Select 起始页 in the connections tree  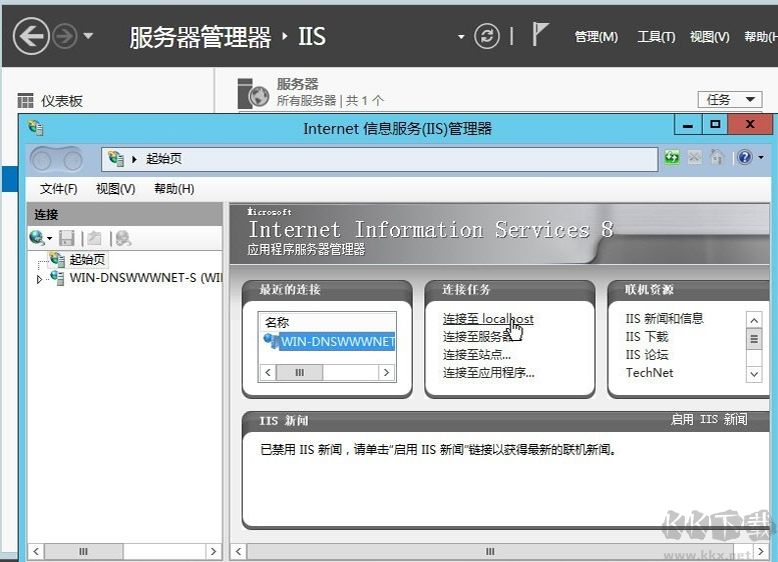87,259
